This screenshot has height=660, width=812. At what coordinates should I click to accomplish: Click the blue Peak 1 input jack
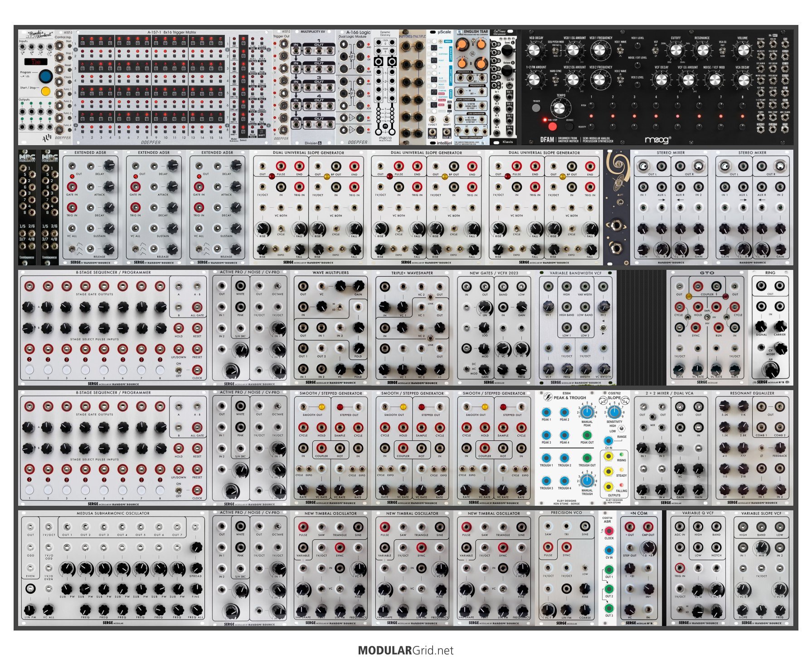(x=546, y=412)
